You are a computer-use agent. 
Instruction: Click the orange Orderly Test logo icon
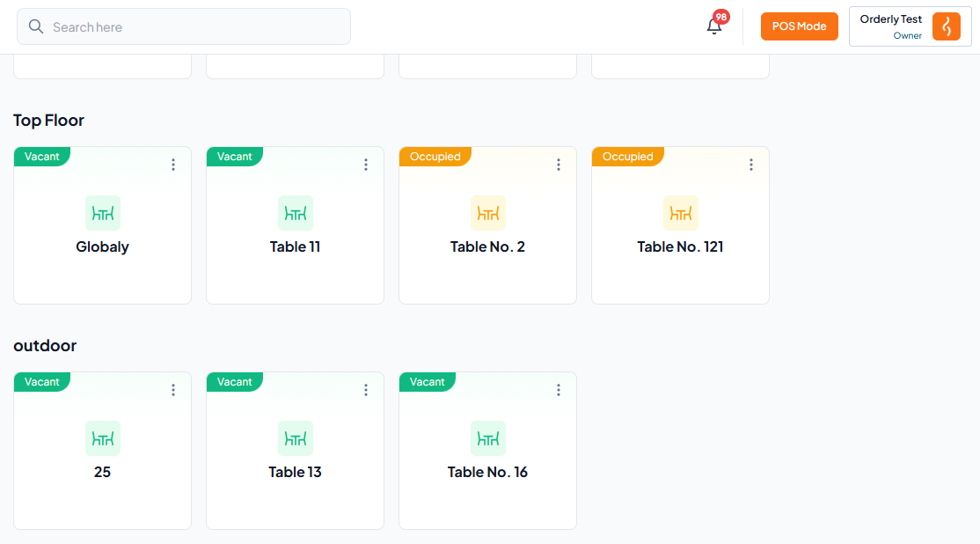pyautogui.click(x=947, y=26)
